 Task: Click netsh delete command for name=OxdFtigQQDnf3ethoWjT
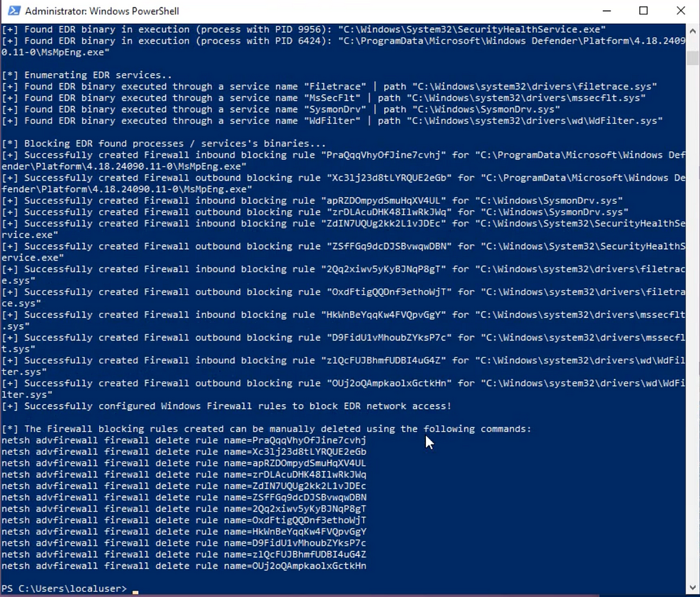click(x=184, y=520)
